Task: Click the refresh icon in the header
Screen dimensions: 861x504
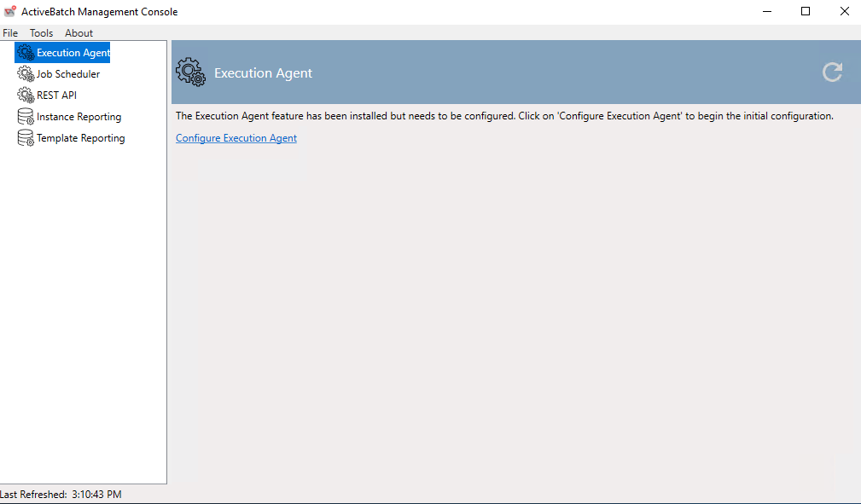Action: point(833,72)
